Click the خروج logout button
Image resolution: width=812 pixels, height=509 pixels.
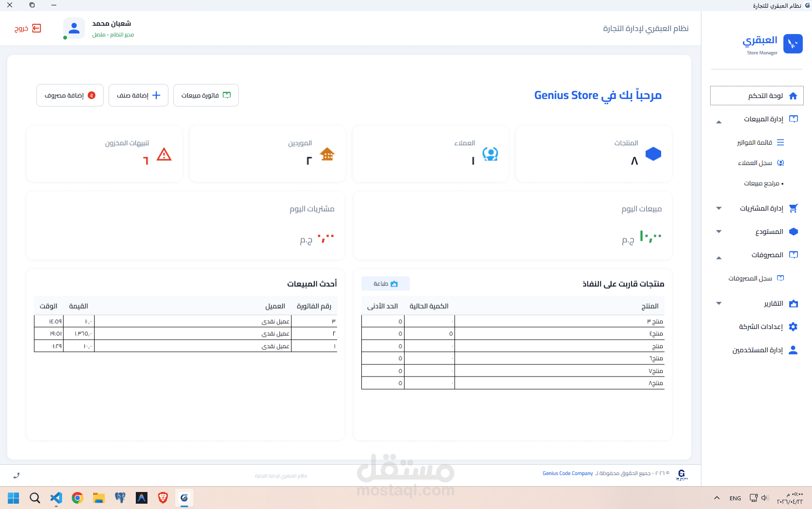(x=28, y=28)
